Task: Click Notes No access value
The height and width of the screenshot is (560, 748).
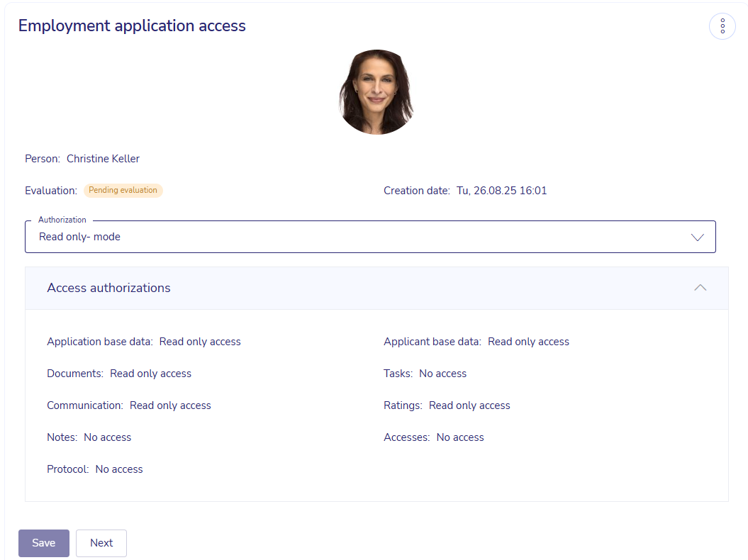Action: [x=107, y=437]
